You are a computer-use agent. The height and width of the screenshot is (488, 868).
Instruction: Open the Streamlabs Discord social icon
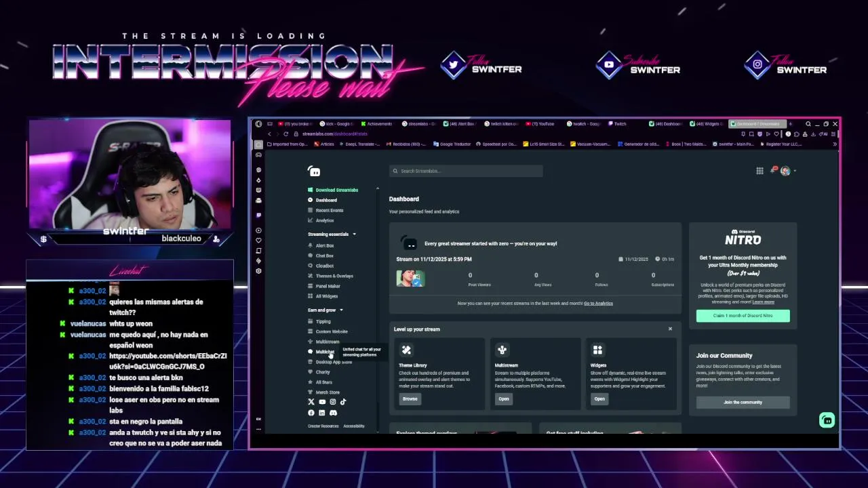pos(333,413)
